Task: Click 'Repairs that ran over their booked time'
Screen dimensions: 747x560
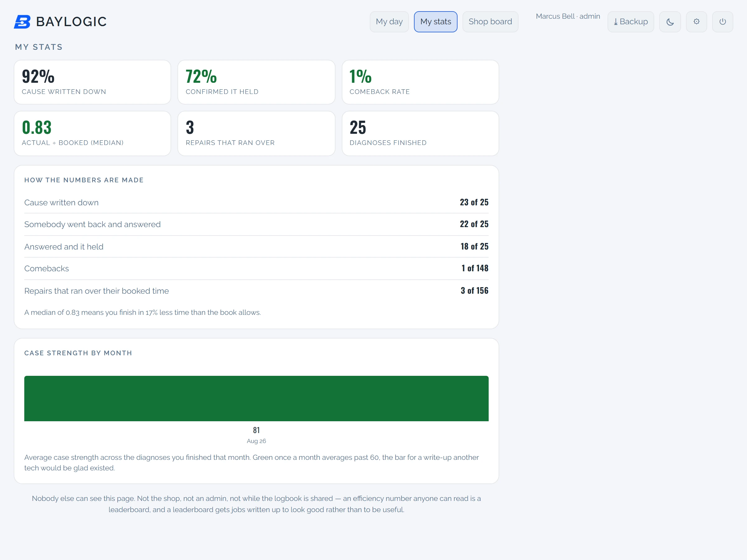Action: coord(96,291)
